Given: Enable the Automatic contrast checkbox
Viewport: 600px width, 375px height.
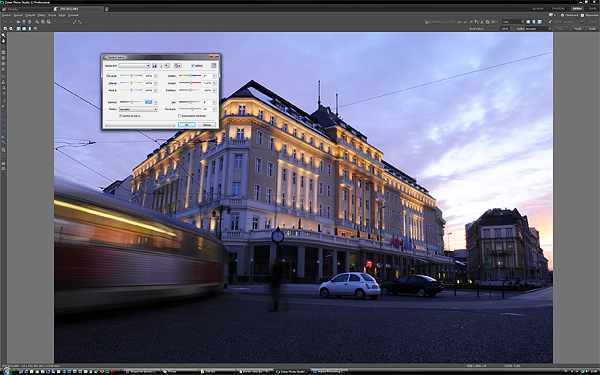Looking at the screenshot, I should [179, 116].
